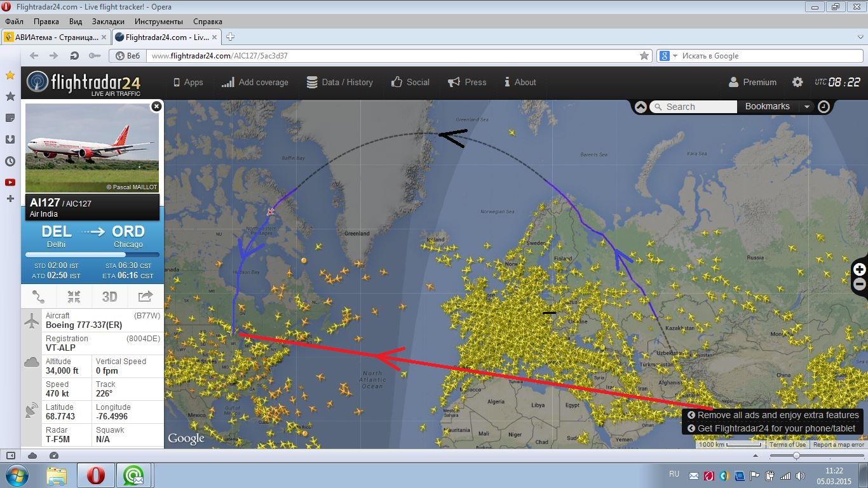
Task: Zoom in the map with plus button
Action: 859,270
